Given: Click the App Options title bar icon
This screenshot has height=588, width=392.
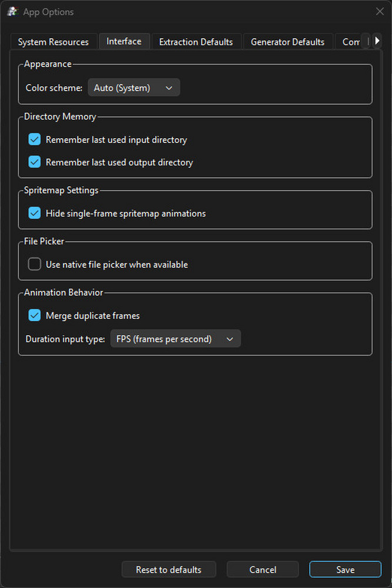Looking at the screenshot, I should pos(12,11).
